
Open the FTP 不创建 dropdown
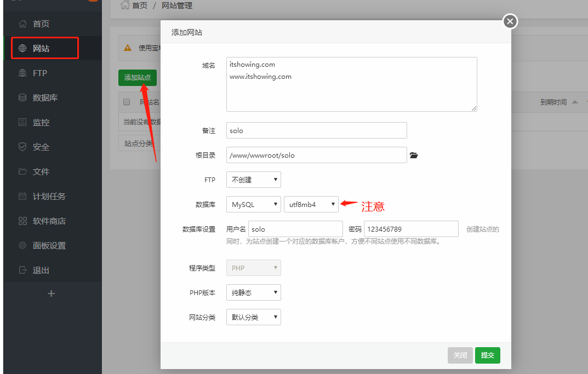[253, 180]
